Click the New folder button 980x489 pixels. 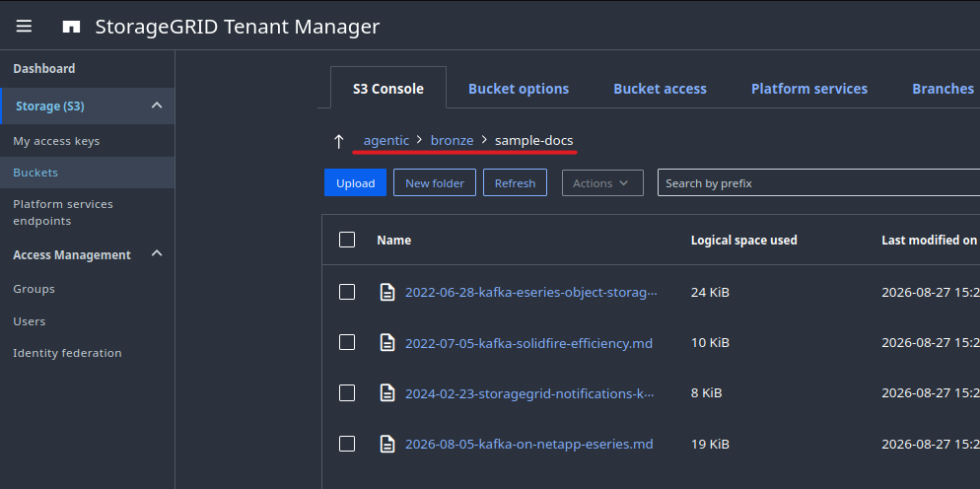435,182
